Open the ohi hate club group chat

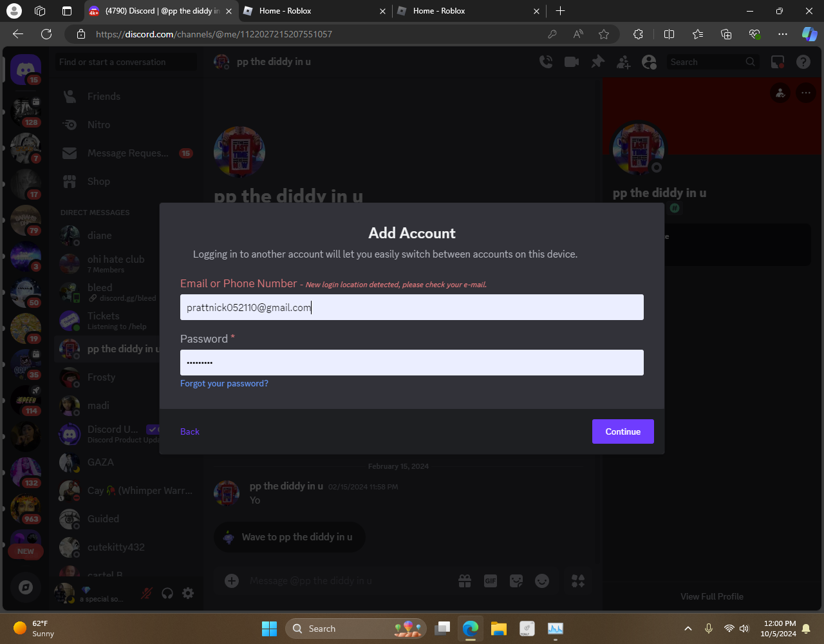107,264
